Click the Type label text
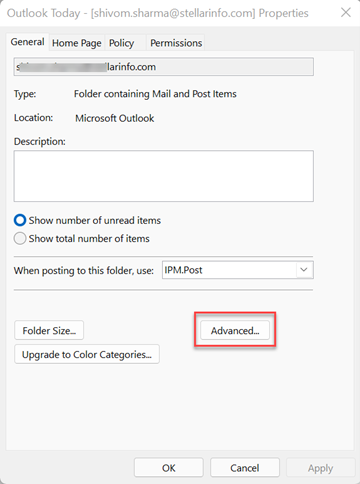Viewport: 360px width, 484px height. [x=25, y=94]
